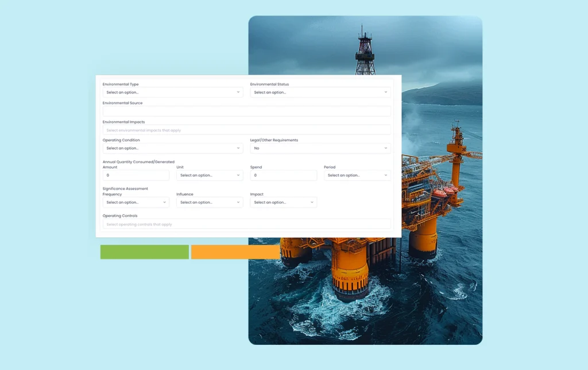Click the Influence label
This screenshot has height=370, width=588.
[x=185, y=194]
